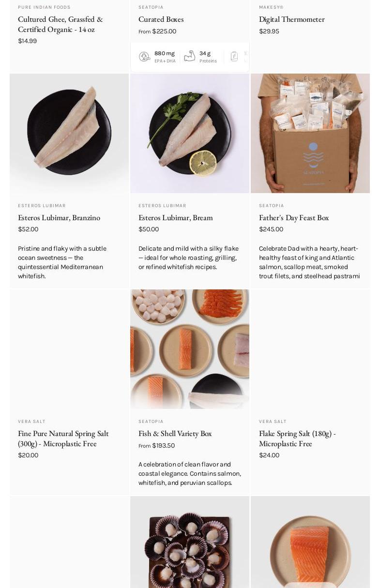Open Cultured Ghee, Grassfed product link
This screenshot has height=588, width=380.
pyautogui.click(x=61, y=24)
